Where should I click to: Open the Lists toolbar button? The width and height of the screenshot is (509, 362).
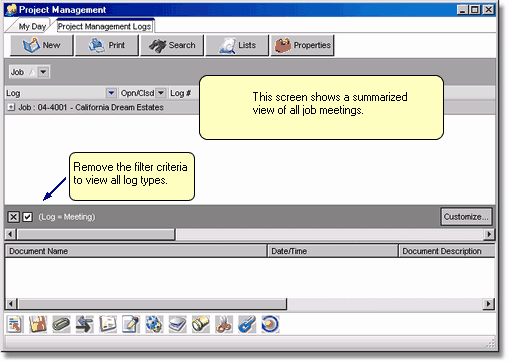click(237, 45)
